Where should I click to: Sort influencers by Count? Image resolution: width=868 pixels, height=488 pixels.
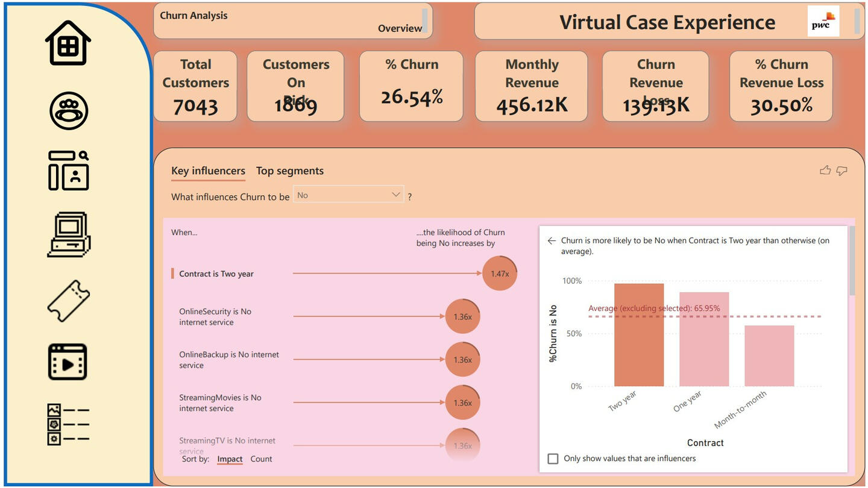point(262,459)
